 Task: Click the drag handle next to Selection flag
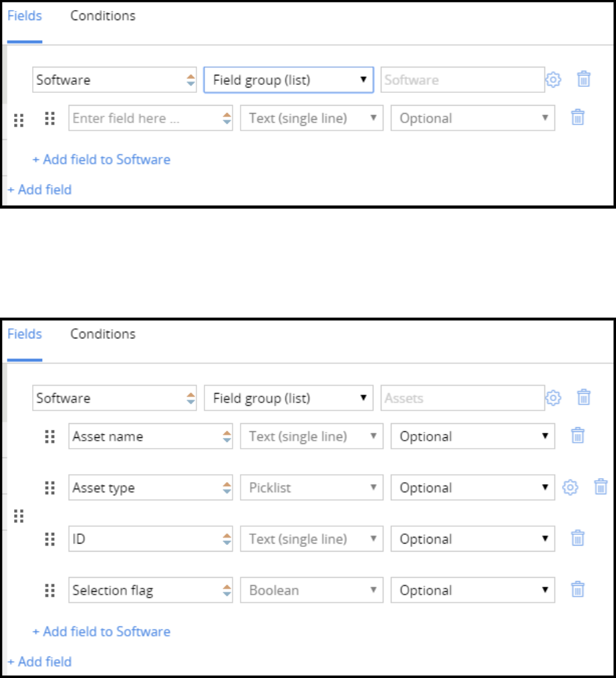pos(49,590)
